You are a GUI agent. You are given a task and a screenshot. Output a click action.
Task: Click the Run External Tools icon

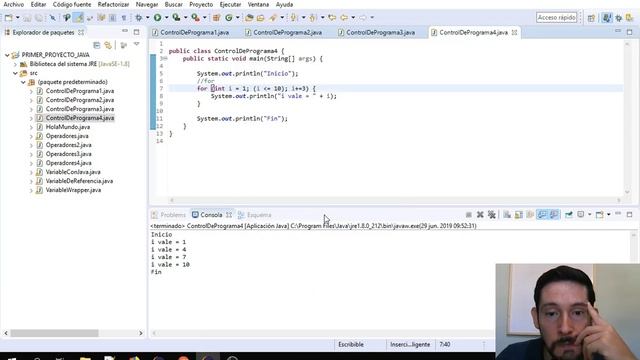[196, 18]
